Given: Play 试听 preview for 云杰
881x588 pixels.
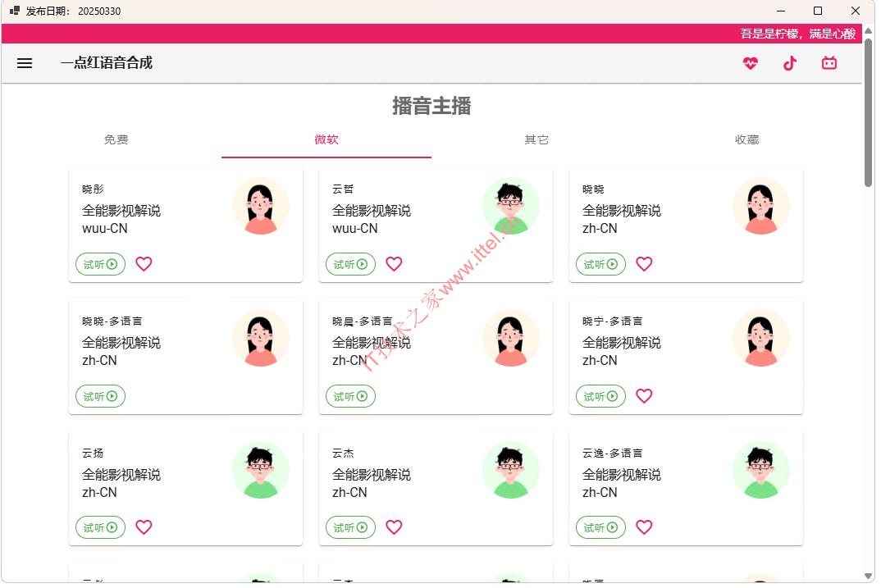Looking at the screenshot, I should (350, 527).
